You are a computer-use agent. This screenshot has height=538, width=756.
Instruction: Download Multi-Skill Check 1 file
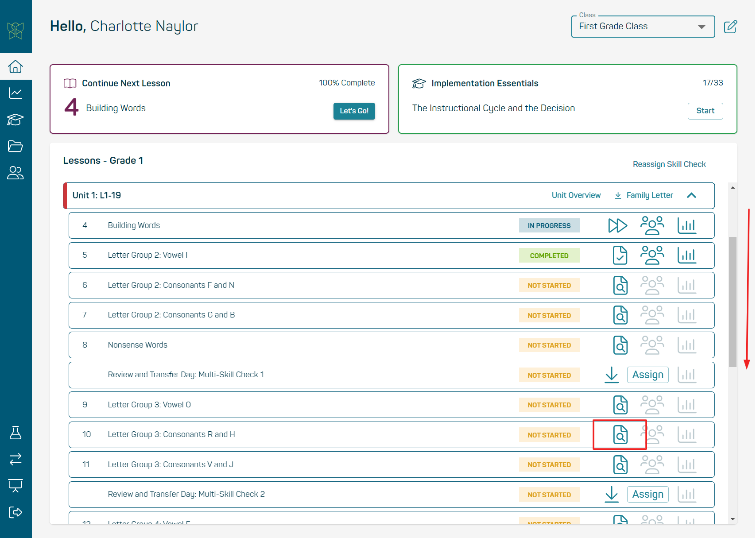[612, 375]
